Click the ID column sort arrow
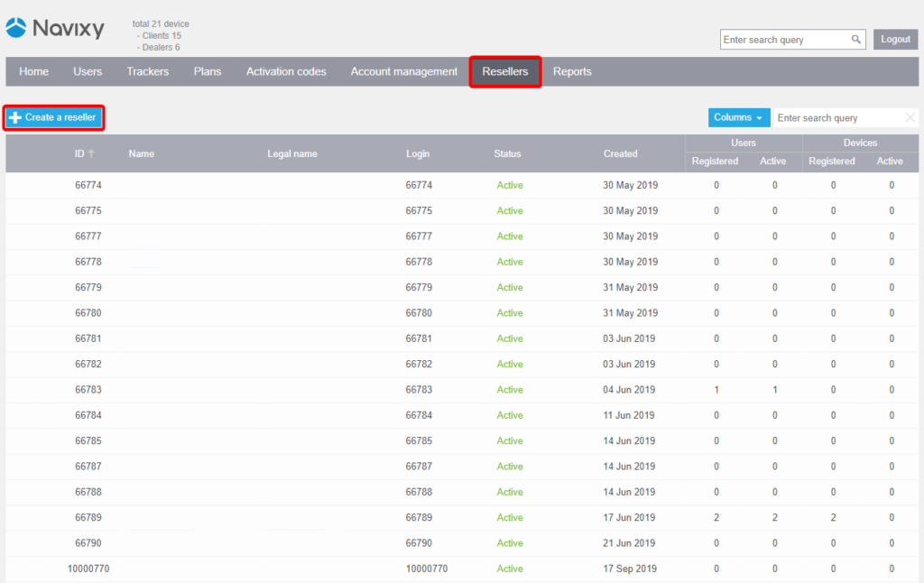924x583 pixels. coord(91,153)
